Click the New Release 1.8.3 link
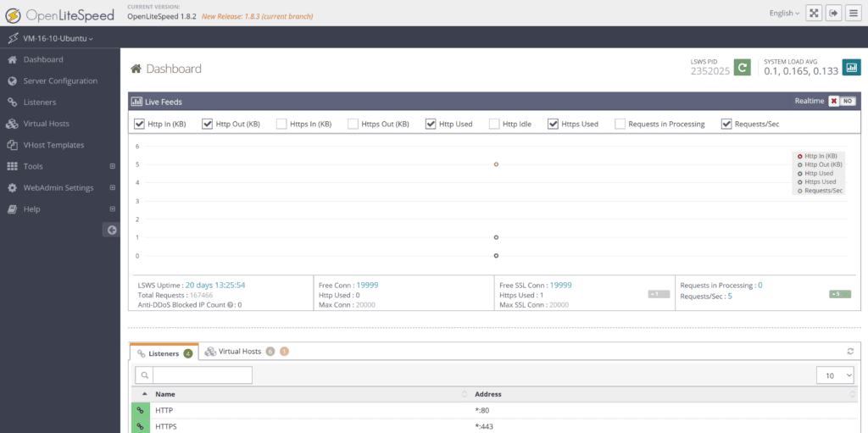The width and height of the screenshot is (868, 433). click(257, 16)
